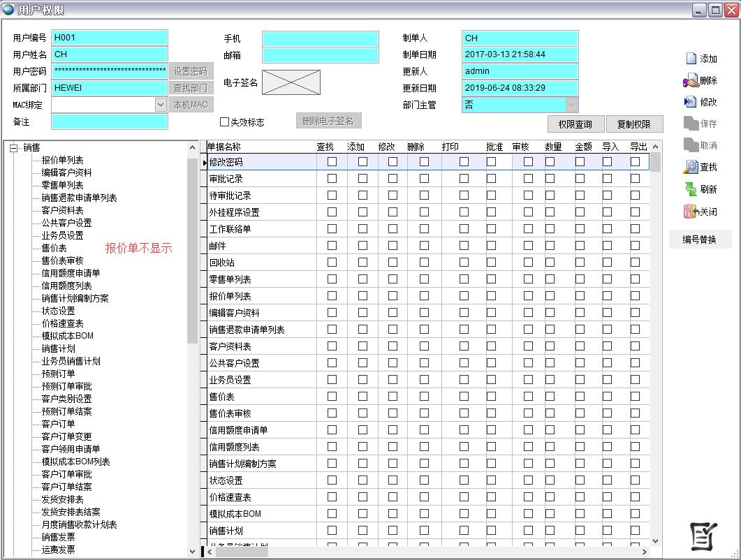Image resolution: width=741 pixels, height=560 pixels.
Task: Click the 手机 input field
Action: click(x=321, y=39)
